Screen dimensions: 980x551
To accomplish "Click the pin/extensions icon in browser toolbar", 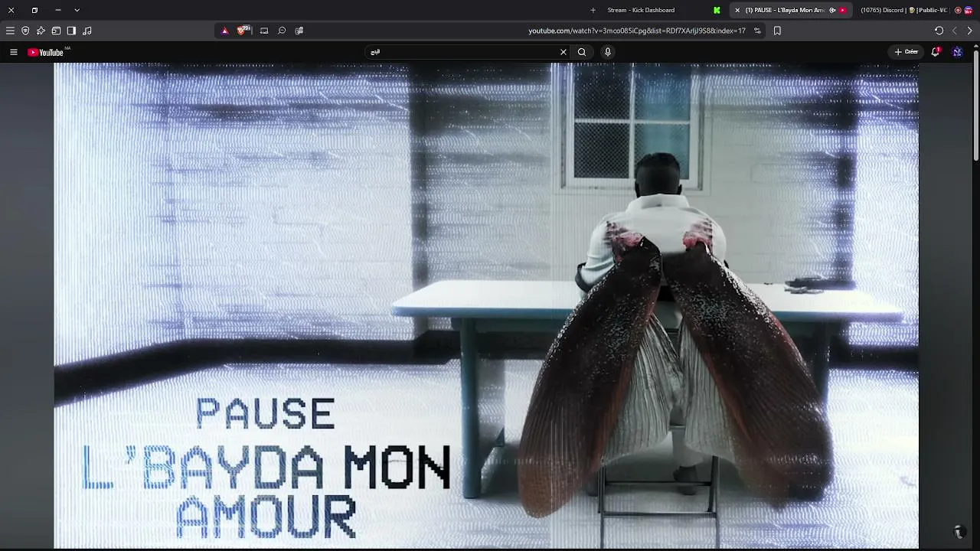I will click(x=41, y=31).
